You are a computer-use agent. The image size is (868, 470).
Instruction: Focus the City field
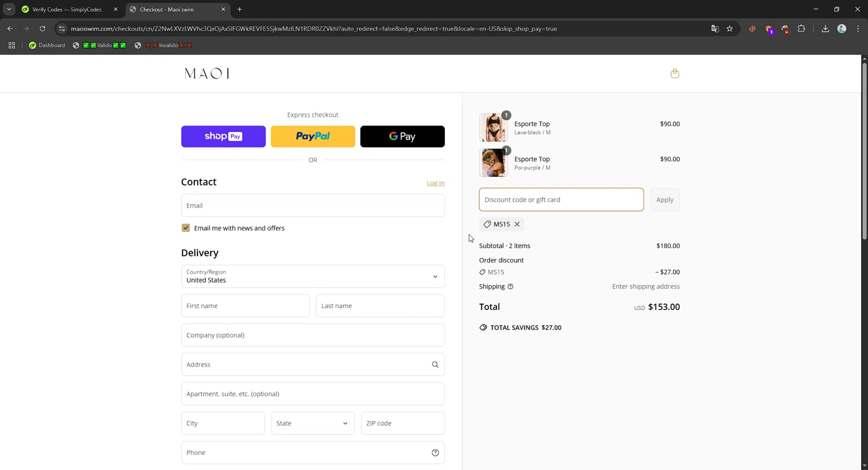pos(223,423)
